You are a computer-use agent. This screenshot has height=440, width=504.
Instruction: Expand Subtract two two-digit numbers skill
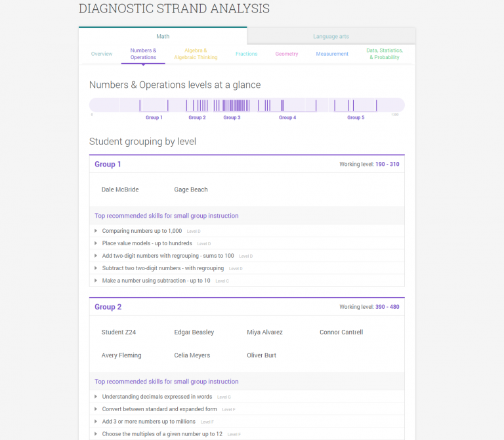tap(163, 268)
